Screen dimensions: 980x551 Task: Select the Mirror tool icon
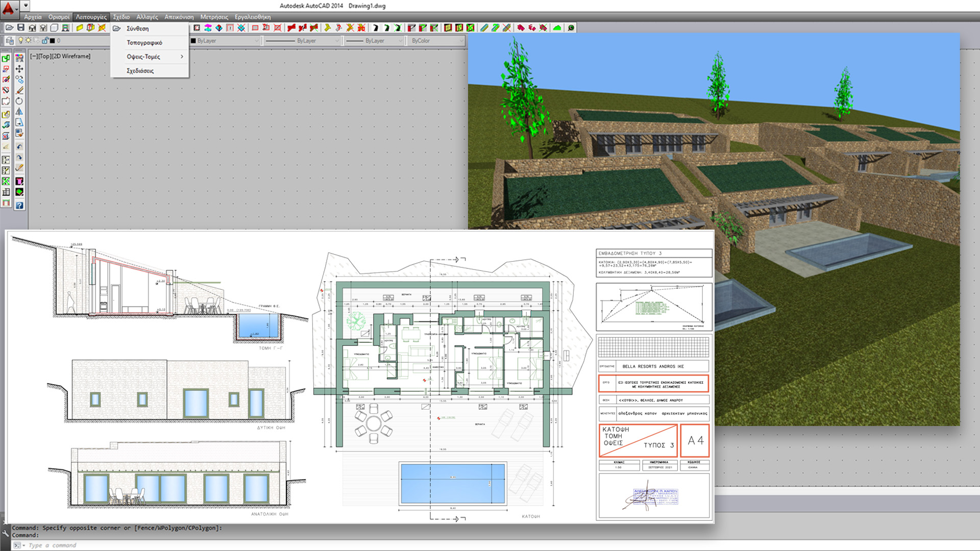[x=19, y=112]
